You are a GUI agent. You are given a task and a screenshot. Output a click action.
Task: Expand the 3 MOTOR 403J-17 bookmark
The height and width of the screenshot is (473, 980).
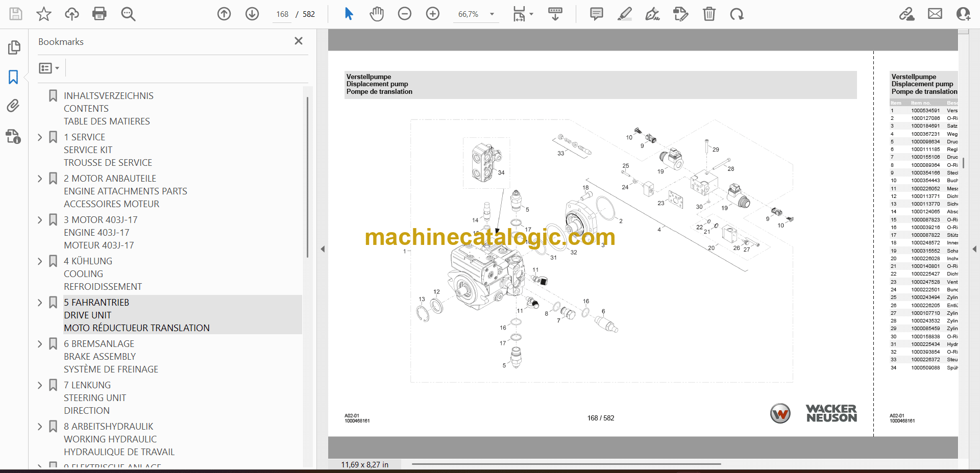point(40,220)
